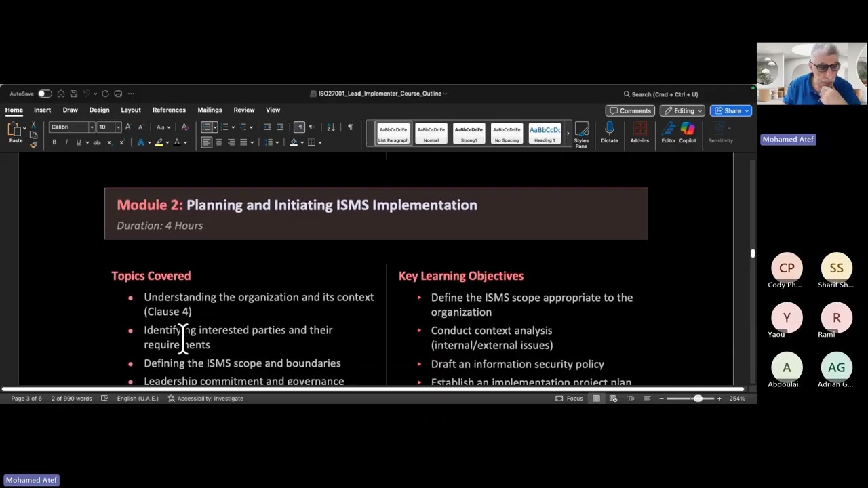Click the Share button
Viewport: 868px width, 488px height.
[730, 110]
